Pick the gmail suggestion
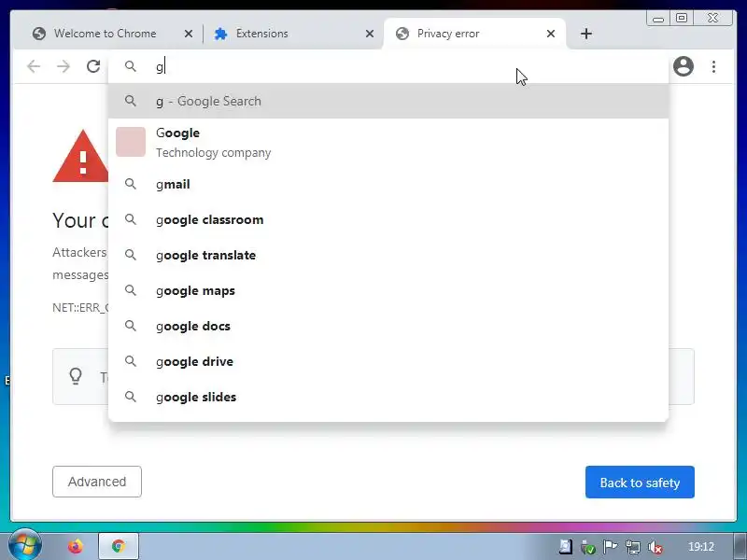 coord(388,184)
